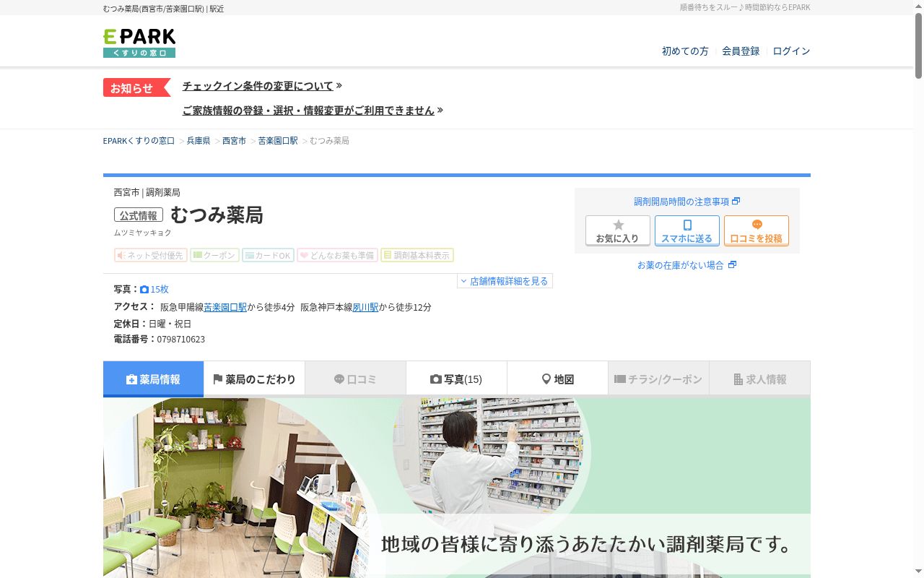Click the 会員登録 link
This screenshot has width=924, height=578.
(x=741, y=51)
